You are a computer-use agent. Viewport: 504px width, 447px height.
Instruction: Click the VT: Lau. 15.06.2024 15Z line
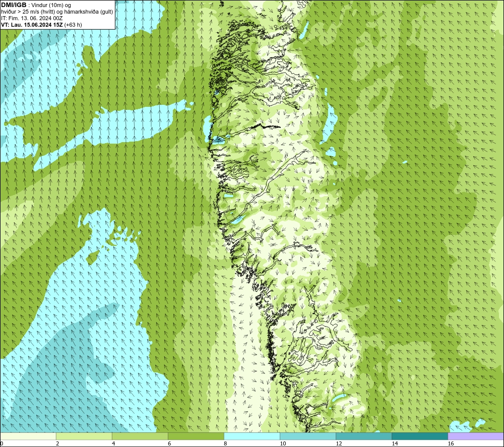[41, 25]
